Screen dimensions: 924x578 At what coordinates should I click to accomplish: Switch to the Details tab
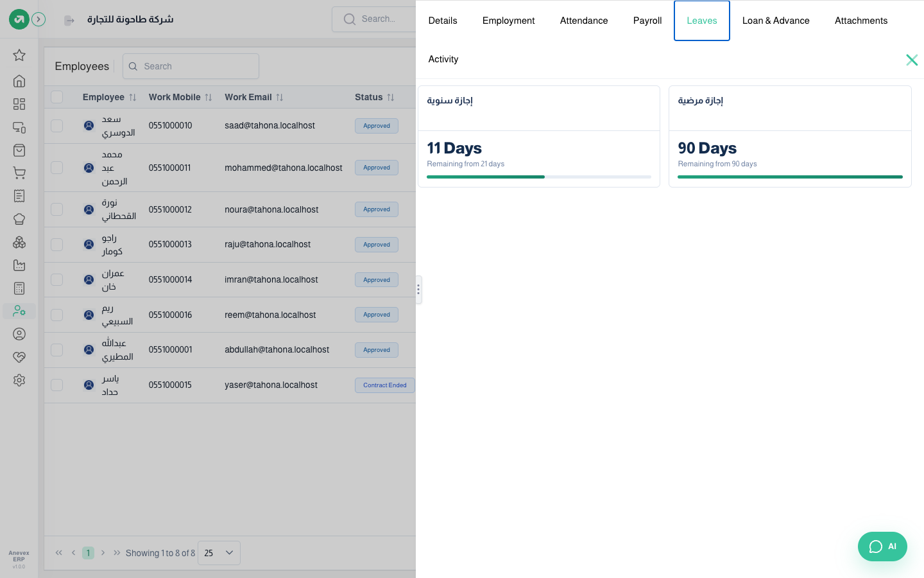click(443, 21)
